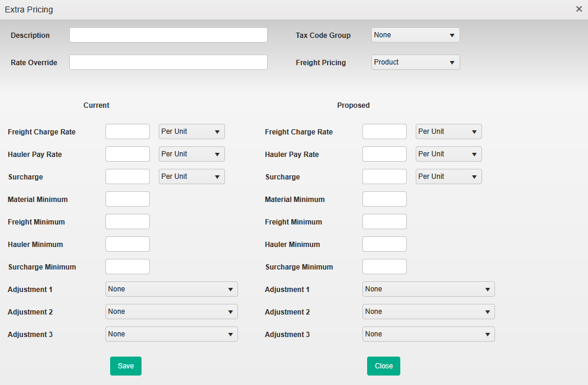Close the Extra Pricing dialog with X
This screenshot has width=588, height=385.
[x=579, y=9]
